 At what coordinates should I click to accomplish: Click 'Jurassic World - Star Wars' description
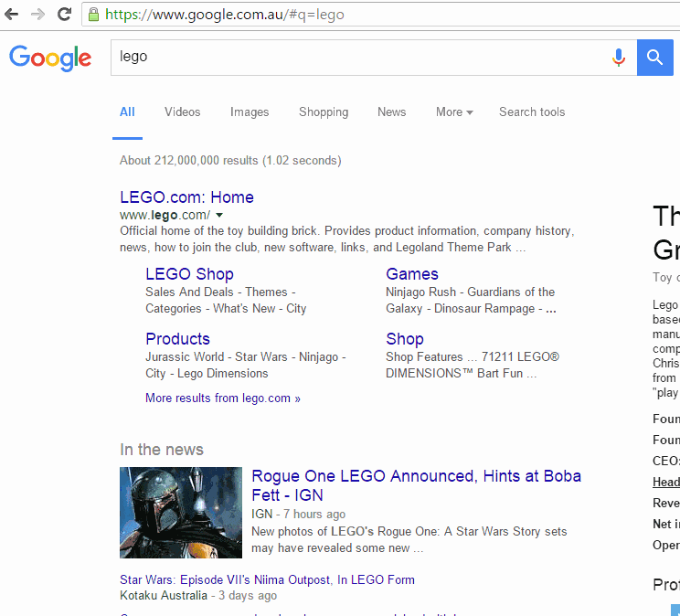pos(246,365)
